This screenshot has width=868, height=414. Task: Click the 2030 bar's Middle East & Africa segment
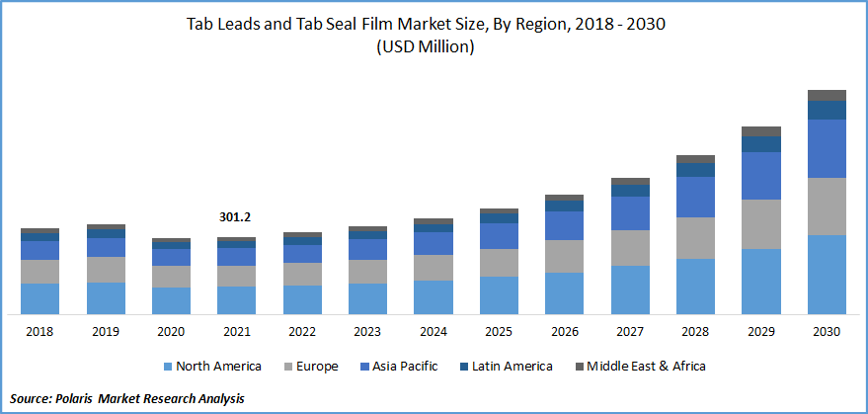click(x=828, y=95)
